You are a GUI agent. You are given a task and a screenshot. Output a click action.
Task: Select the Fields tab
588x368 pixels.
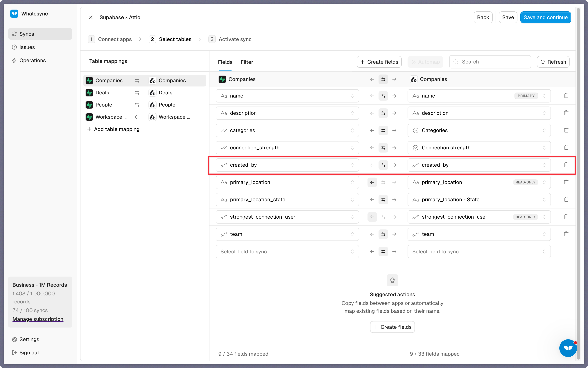pos(225,62)
